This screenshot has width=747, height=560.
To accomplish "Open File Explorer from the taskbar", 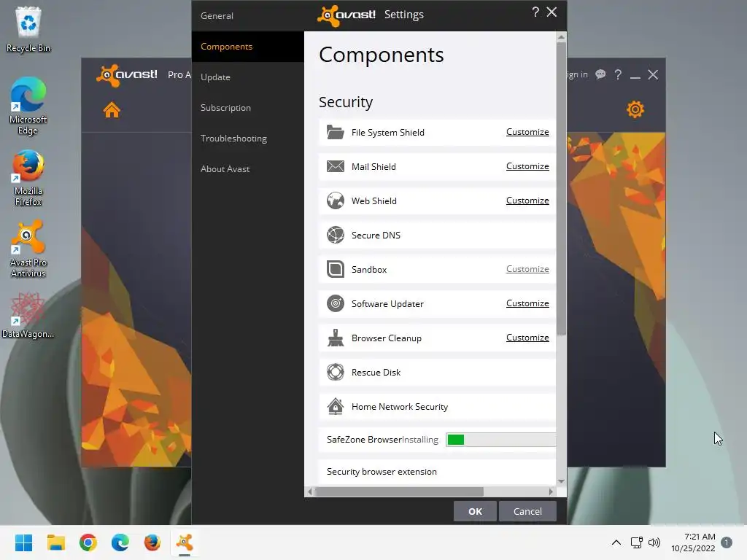I will pyautogui.click(x=55, y=542).
